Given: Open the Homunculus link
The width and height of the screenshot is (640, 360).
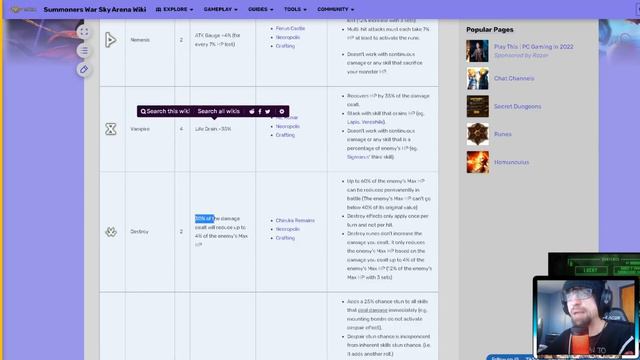Looking at the screenshot, I should [511, 162].
